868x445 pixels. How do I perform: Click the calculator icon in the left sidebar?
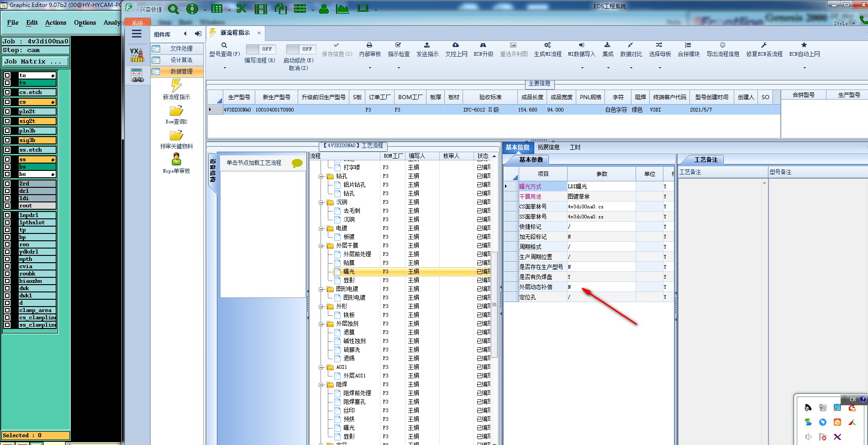click(x=137, y=75)
